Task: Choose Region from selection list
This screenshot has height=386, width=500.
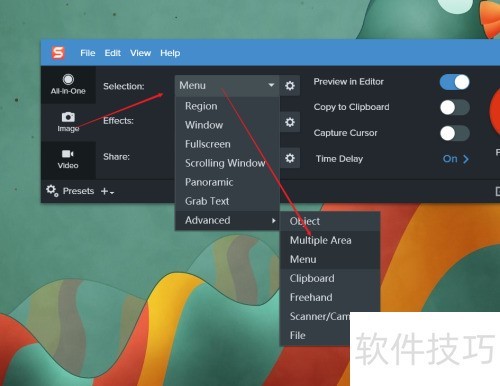Action: point(227,106)
